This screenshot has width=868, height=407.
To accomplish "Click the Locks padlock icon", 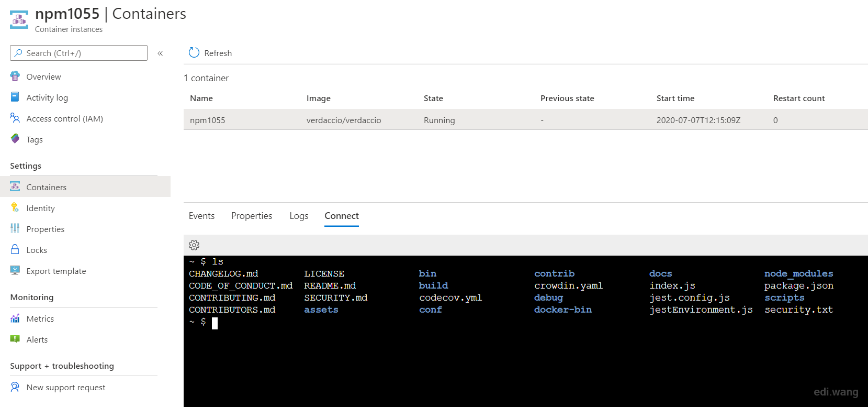I will pyautogui.click(x=15, y=249).
